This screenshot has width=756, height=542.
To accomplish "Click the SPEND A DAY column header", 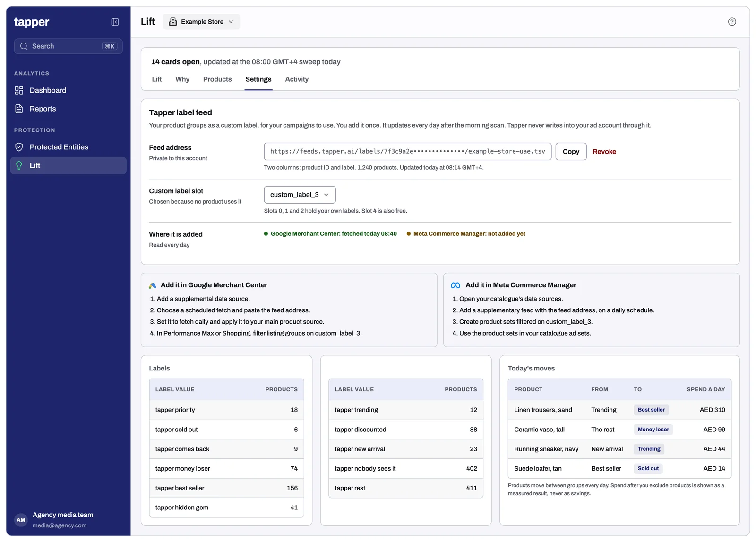I will 705,389.
